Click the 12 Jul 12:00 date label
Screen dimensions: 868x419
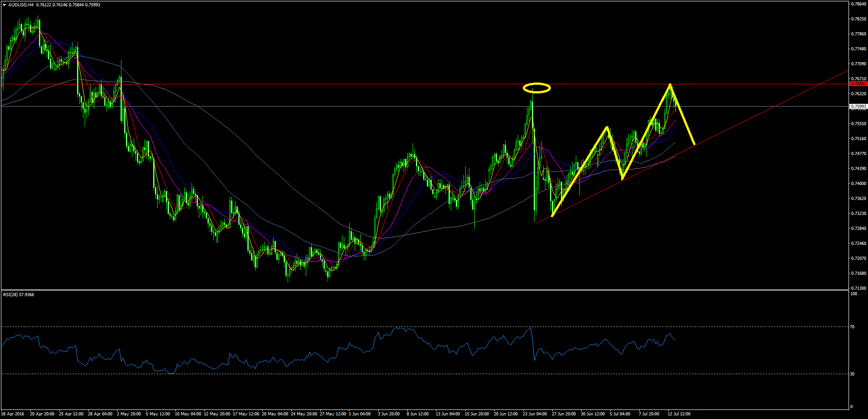point(679,414)
